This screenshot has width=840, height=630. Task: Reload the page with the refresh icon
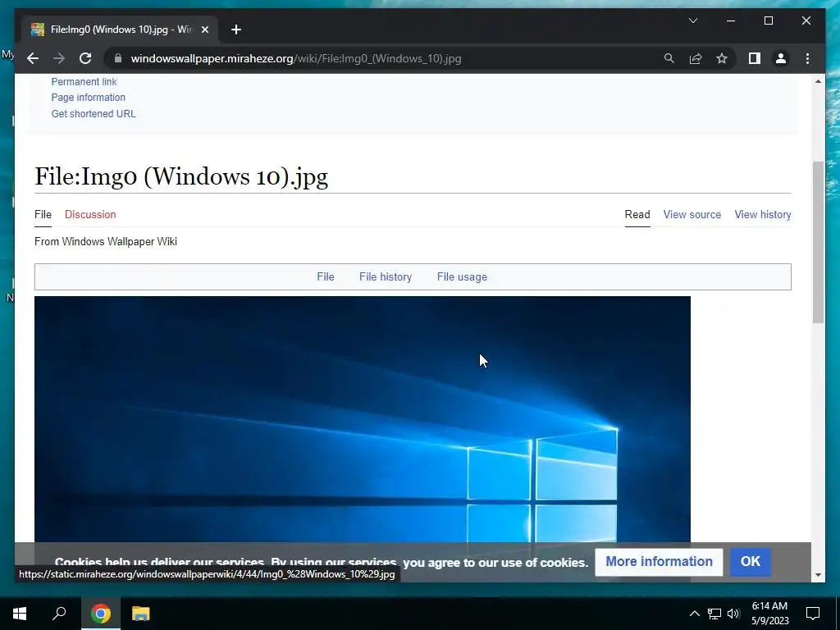pos(85,58)
